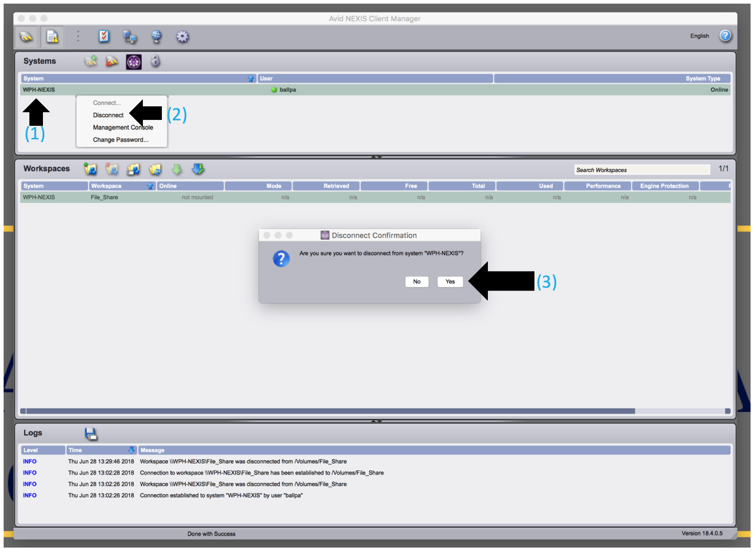Toggle the Systems panel plug button
The height and width of the screenshot is (553, 756).
coord(26,37)
